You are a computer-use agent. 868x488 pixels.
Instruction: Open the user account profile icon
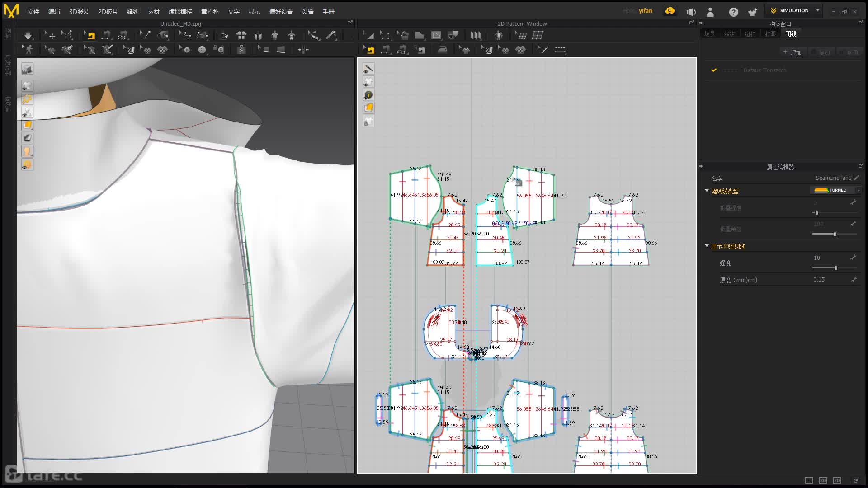(710, 12)
